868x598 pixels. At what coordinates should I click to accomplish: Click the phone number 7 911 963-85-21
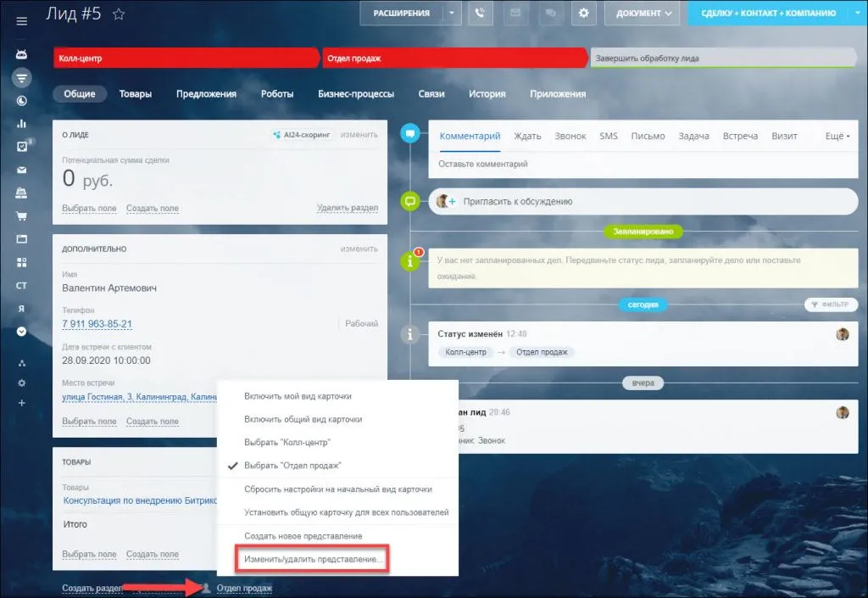click(97, 324)
